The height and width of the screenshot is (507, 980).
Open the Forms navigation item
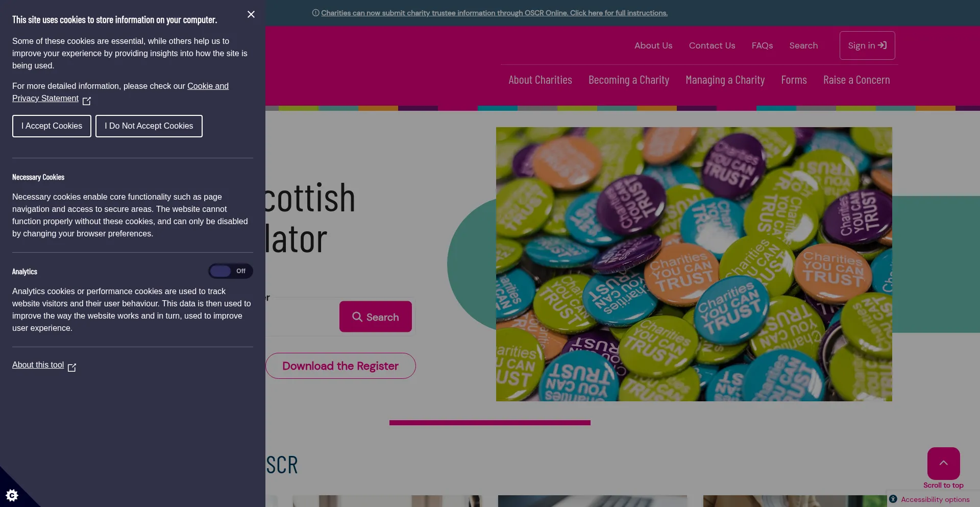tap(794, 80)
